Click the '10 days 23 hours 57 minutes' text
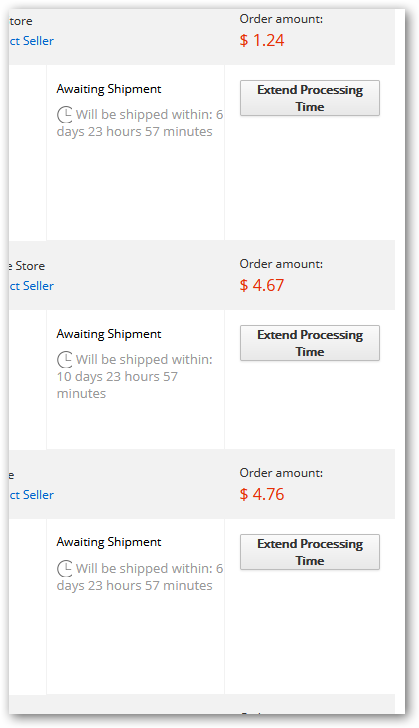Image resolution: width=419 pixels, height=728 pixels. click(117, 385)
